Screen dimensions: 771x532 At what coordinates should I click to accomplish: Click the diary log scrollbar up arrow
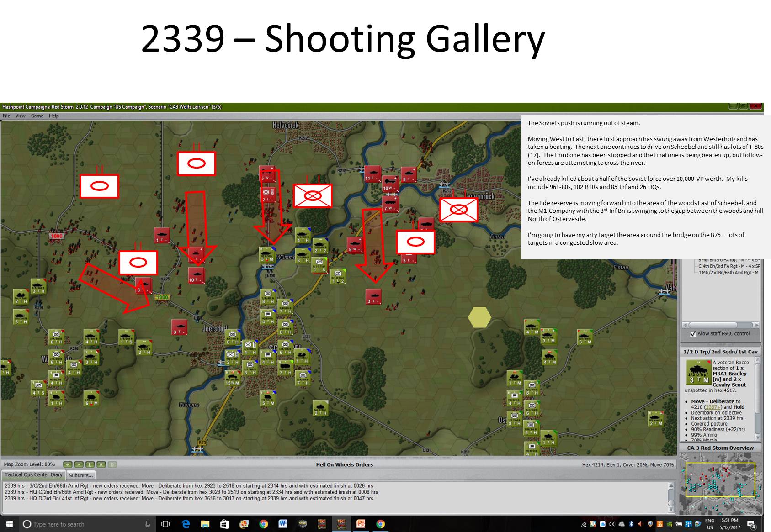coord(671,485)
